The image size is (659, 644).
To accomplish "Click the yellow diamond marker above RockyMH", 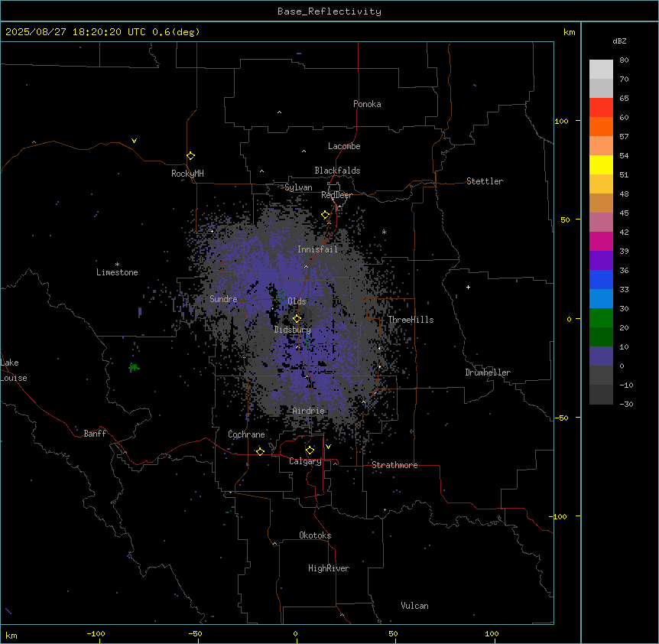I will 190,156.
